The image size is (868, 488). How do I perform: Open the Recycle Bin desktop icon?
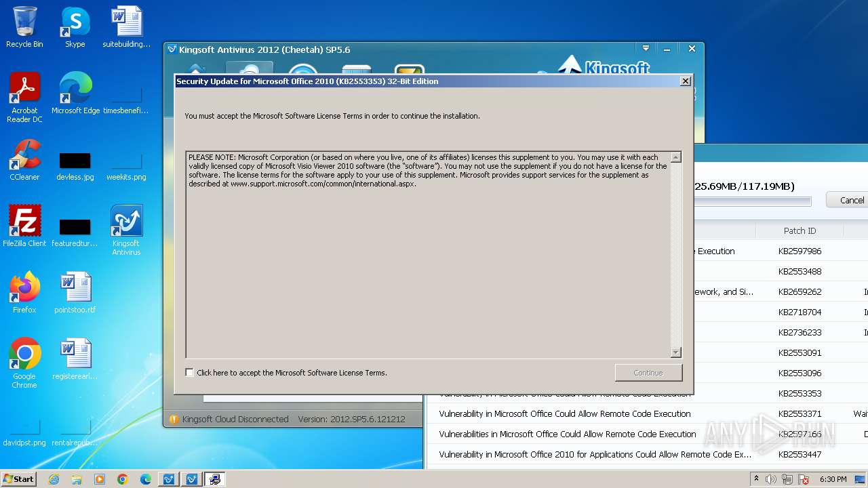(x=24, y=27)
